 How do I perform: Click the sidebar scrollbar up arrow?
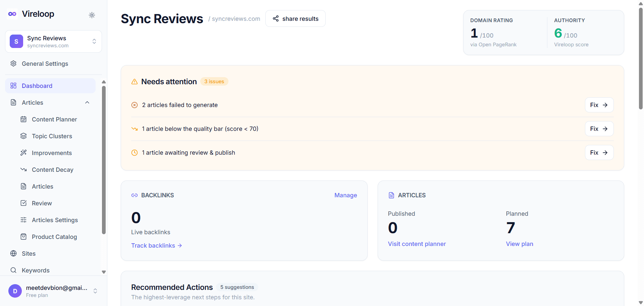tap(104, 82)
